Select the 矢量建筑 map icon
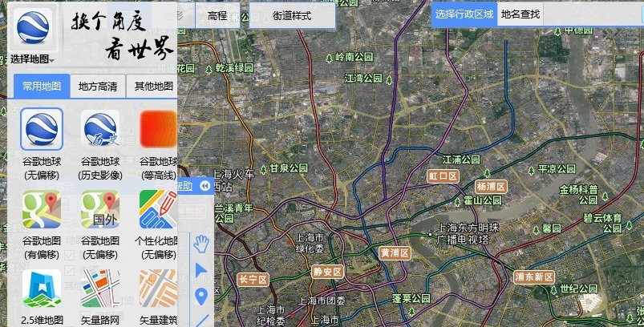The height and width of the screenshot is (327, 644). (x=158, y=289)
